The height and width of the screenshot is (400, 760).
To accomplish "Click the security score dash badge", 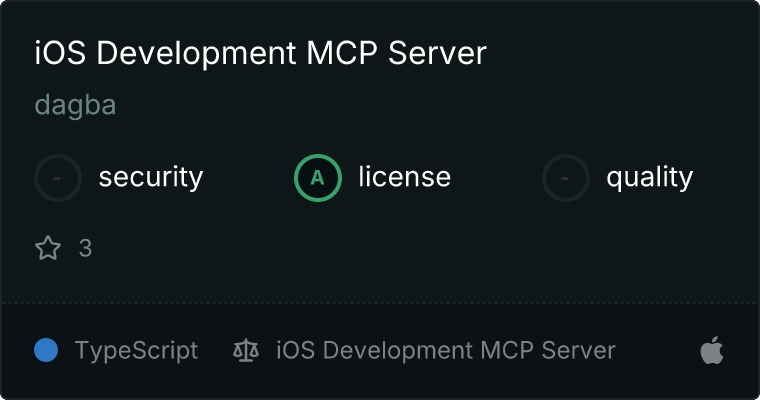I will click(x=58, y=178).
